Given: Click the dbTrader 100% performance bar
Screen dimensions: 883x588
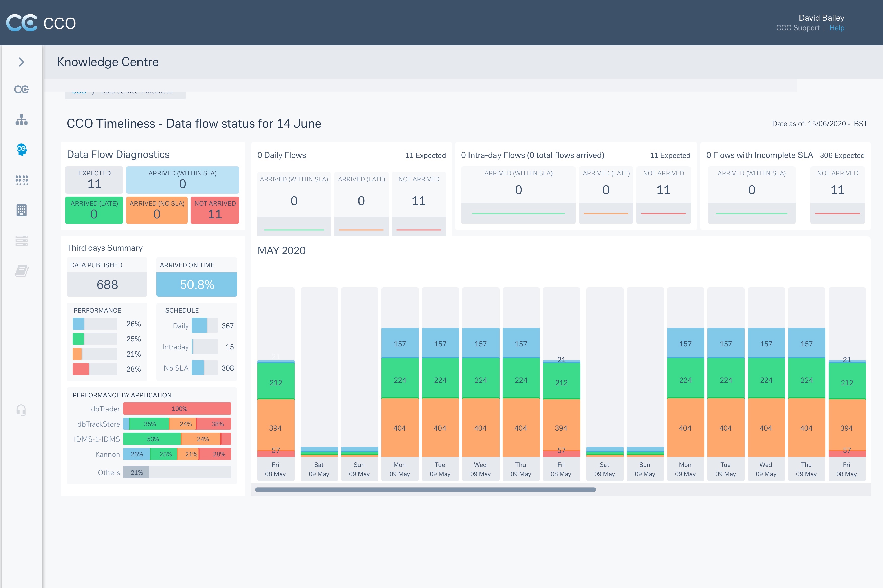Looking at the screenshot, I should point(177,409).
